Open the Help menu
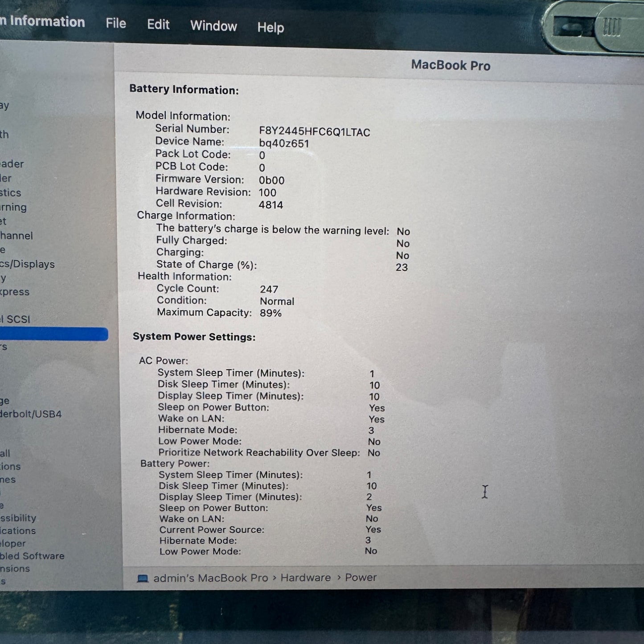This screenshot has height=644, width=644. point(271,28)
